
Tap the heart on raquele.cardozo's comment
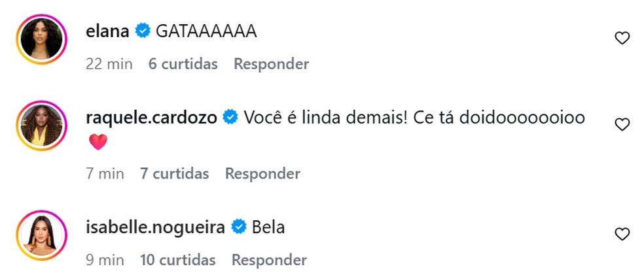pyautogui.click(x=622, y=125)
